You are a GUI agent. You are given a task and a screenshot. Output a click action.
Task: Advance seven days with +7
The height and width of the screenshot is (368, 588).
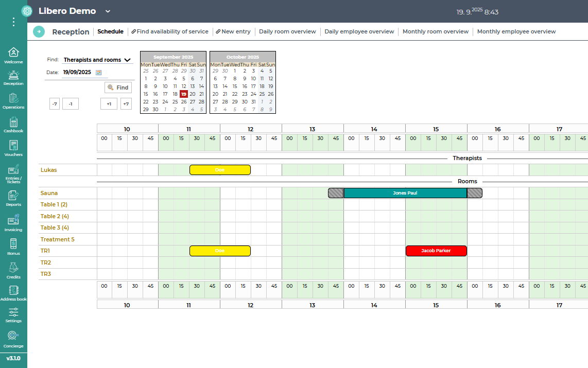(x=126, y=104)
